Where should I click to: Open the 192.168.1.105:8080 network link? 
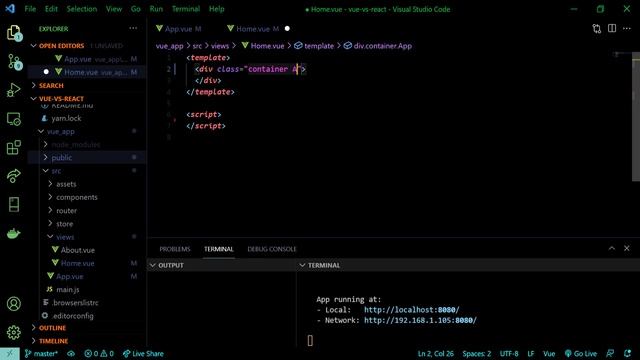tap(420, 320)
